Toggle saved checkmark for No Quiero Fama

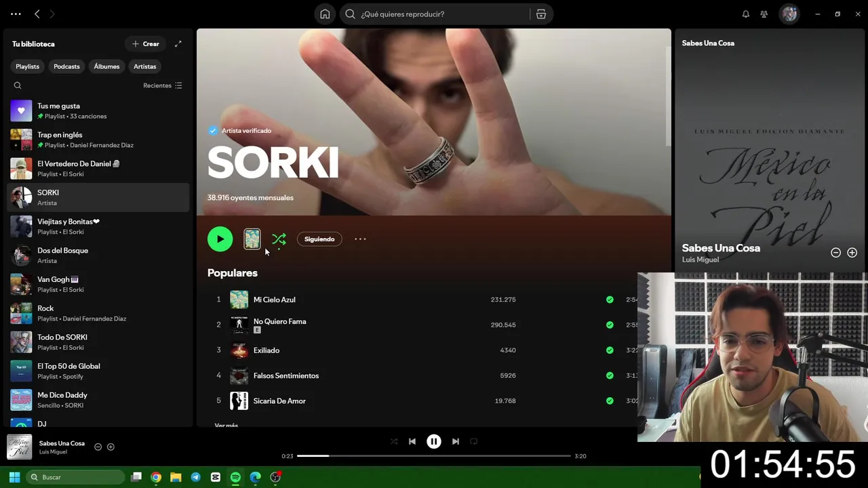(610, 325)
